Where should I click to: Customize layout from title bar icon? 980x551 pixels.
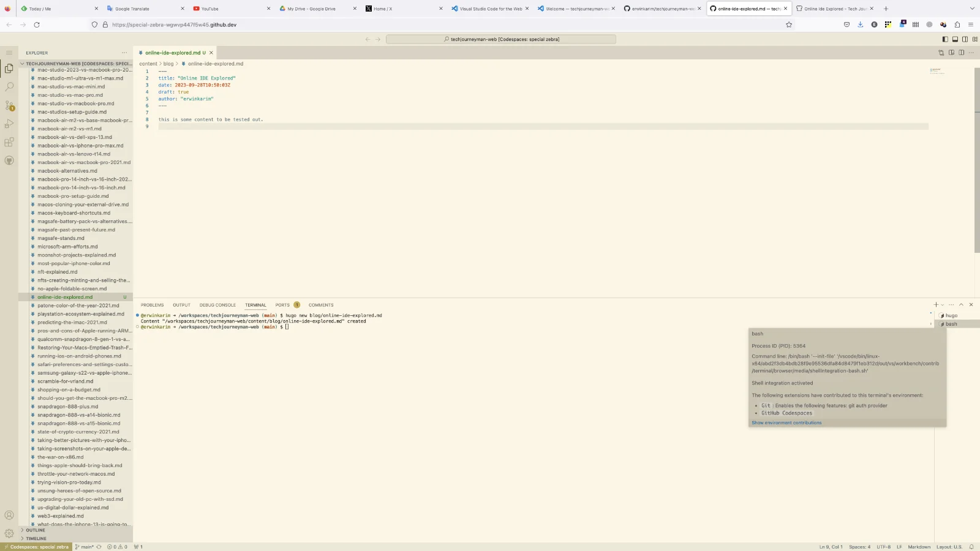click(975, 39)
